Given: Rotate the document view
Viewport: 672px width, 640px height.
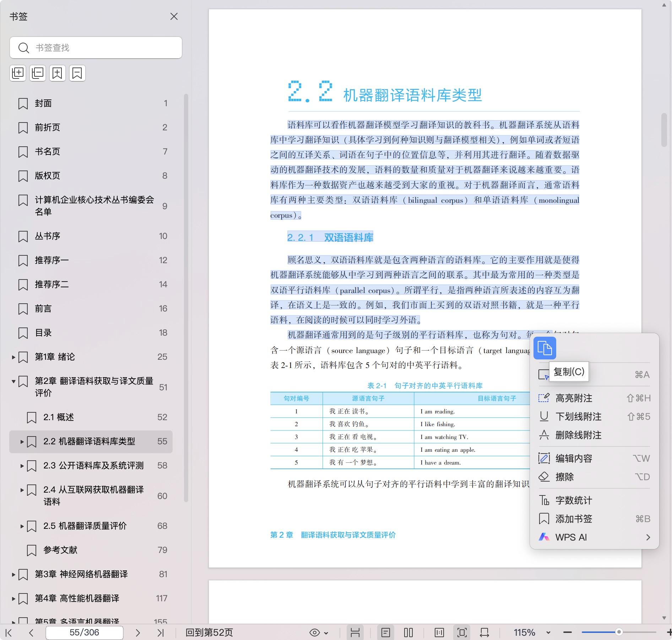Looking at the screenshot, I should click(x=484, y=632).
